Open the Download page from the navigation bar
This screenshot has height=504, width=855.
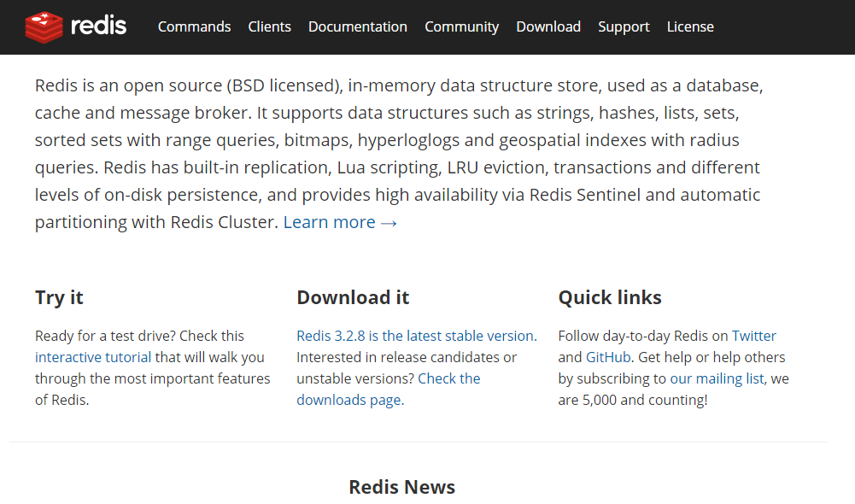click(548, 26)
